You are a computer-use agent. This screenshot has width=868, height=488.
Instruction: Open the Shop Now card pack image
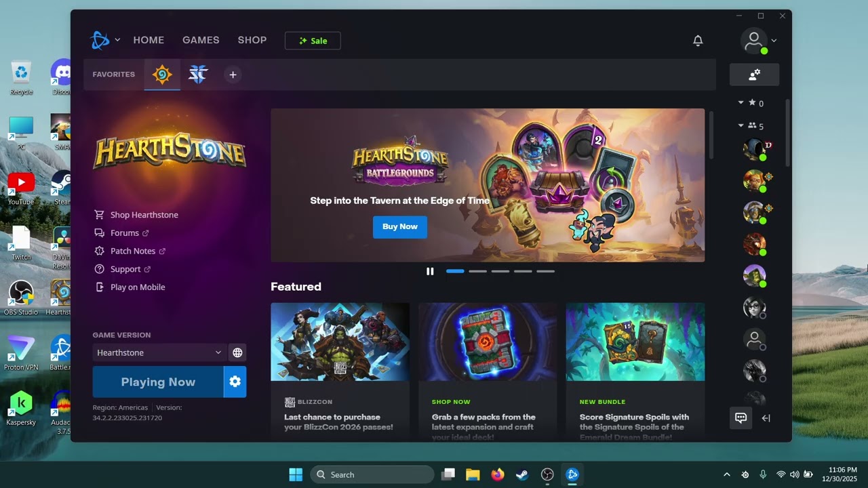coord(488,342)
